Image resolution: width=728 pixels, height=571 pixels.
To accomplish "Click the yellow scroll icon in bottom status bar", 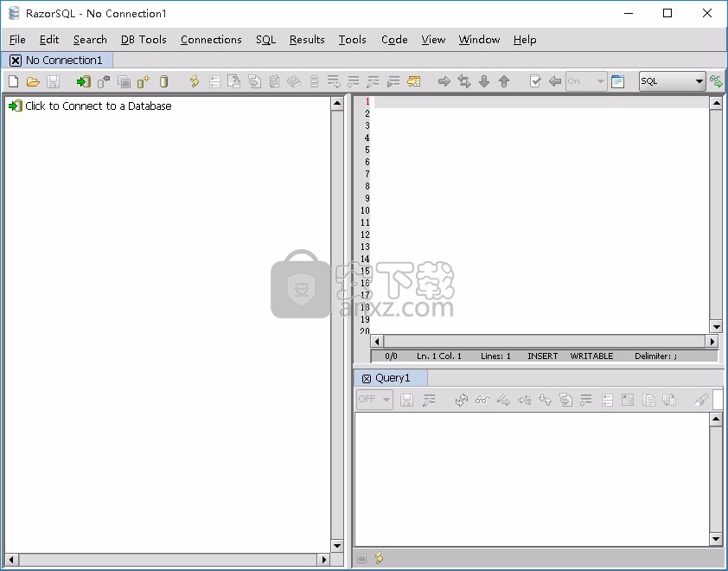I will [x=379, y=557].
